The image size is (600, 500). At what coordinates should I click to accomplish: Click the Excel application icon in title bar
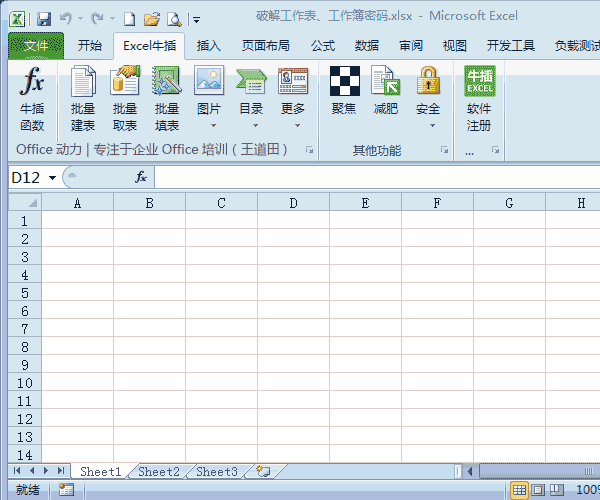pos(17,18)
